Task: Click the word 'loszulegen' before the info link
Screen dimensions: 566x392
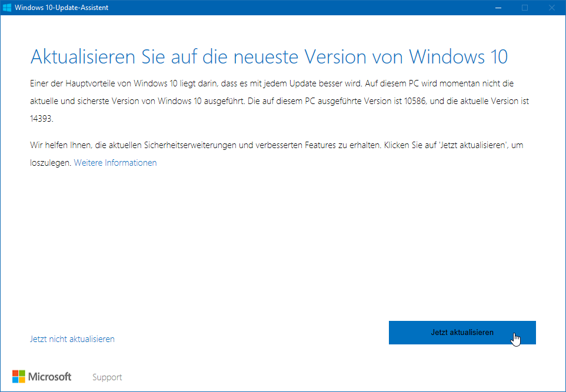Action: click(x=49, y=163)
